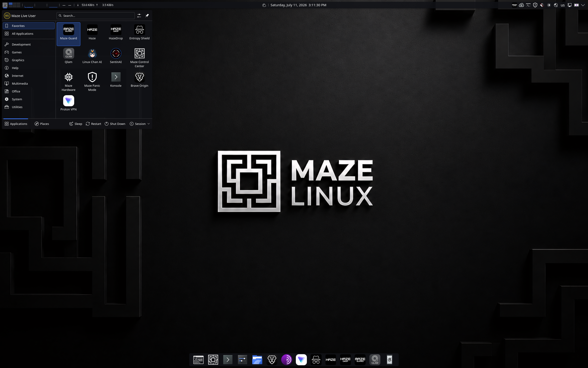The width and height of the screenshot is (588, 368).
Task: Switch to the Applications tab
Action: 16,124
